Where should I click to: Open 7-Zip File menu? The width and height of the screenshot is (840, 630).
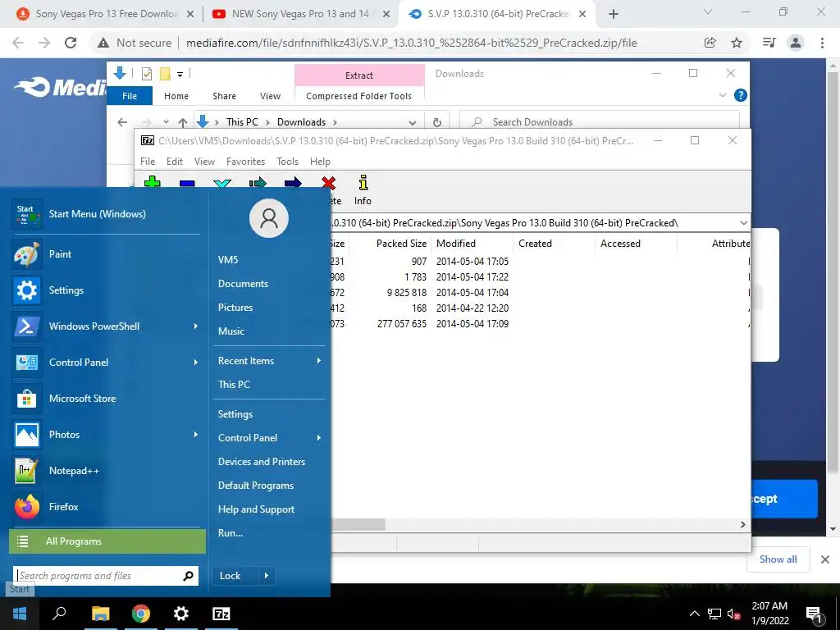point(148,162)
